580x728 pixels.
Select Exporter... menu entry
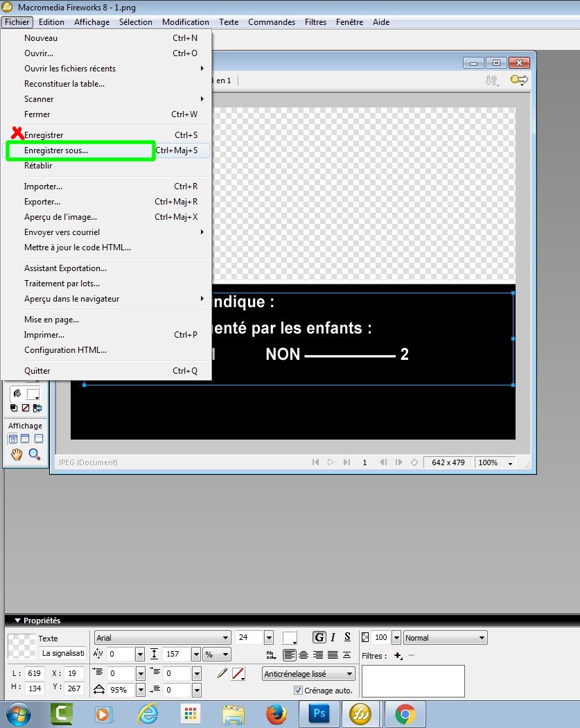tap(107, 202)
